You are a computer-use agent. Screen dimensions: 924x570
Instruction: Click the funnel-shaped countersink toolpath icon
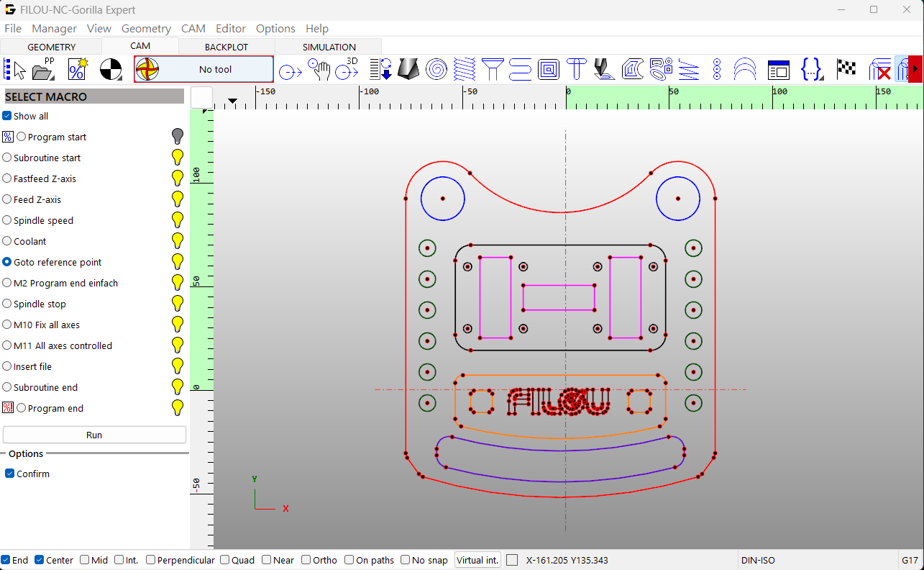[x=493, y=70]
